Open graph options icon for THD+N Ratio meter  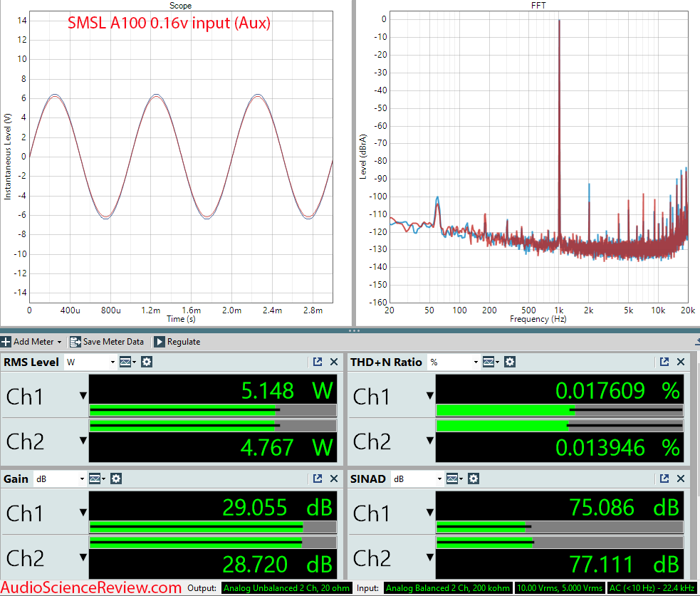point(491,362)
